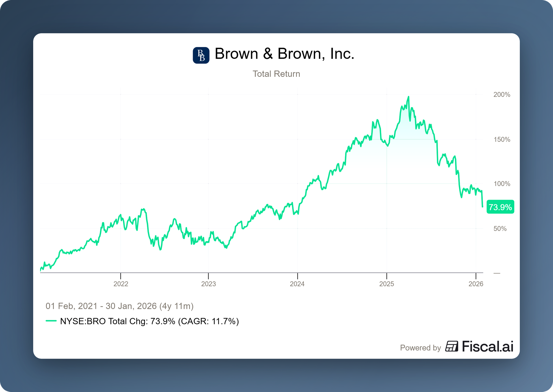Image resolution: width=553 pixels, height=392 pixels.
Task: Click the 100% y-axis label
Action: tap(502, 184)
